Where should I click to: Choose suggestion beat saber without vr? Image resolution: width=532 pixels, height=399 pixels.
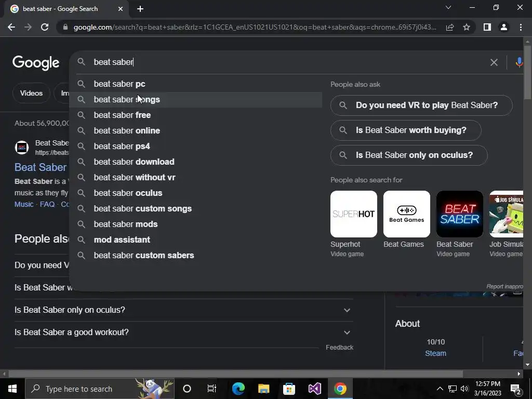[196, 178]
